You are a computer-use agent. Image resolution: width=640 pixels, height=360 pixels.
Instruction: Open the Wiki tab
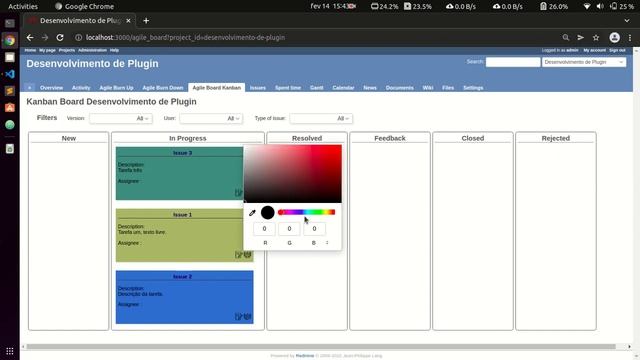pos(428,88)
